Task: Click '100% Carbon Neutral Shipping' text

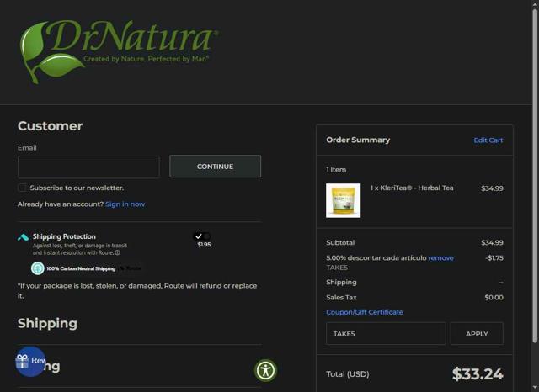Action: tap(81, 268)
